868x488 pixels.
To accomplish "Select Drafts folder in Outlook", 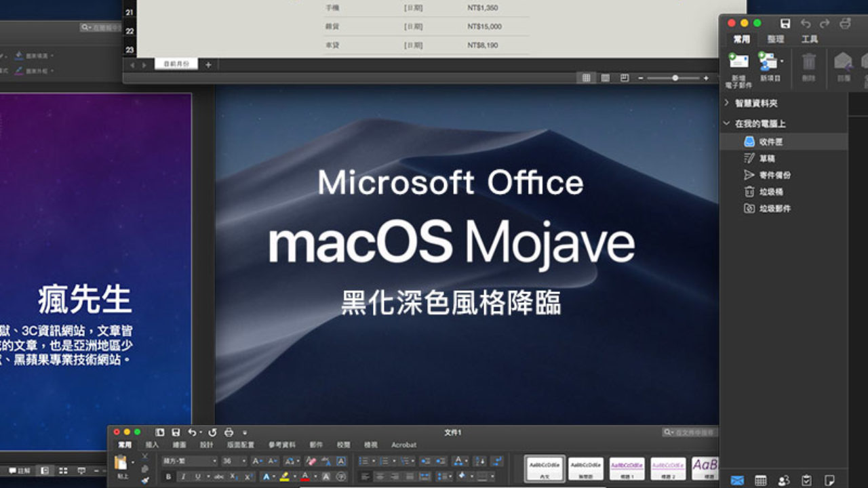I will [783, 158].
